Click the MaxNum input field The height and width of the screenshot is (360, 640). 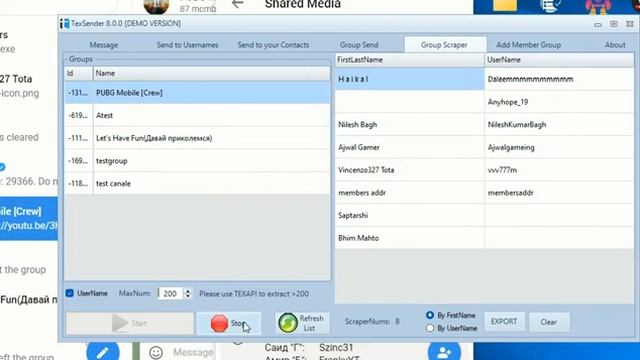pos(170,293)
